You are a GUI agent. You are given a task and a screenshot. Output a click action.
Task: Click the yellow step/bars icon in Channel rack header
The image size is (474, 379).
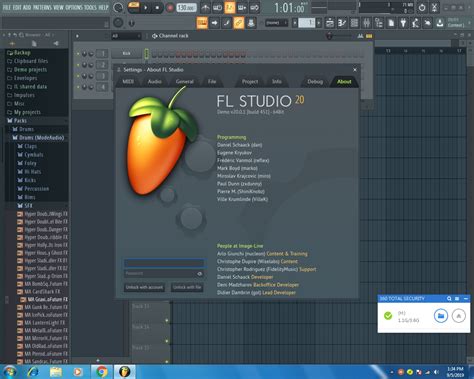pos(369,36)
